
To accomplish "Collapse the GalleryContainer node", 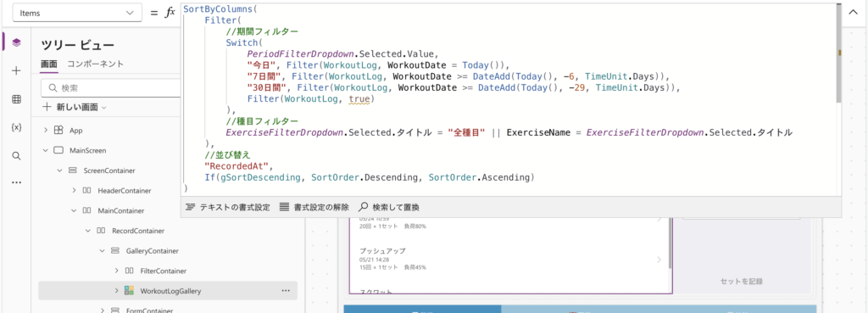I will 103,251.
